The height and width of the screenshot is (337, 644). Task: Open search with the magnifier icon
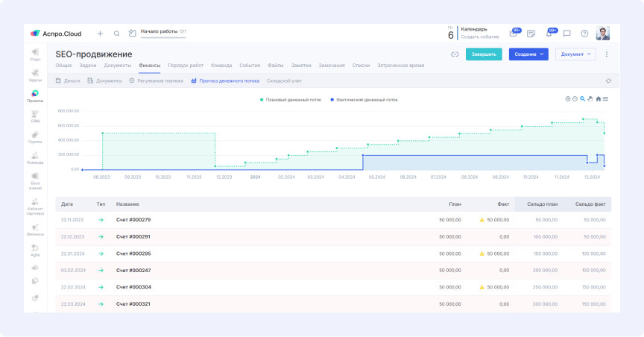[116, 34]
